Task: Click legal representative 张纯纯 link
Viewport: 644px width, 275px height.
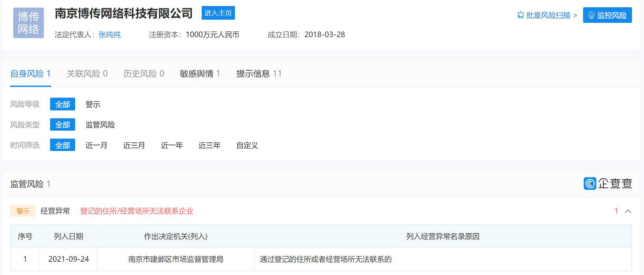Action: [x=109, y=34]
